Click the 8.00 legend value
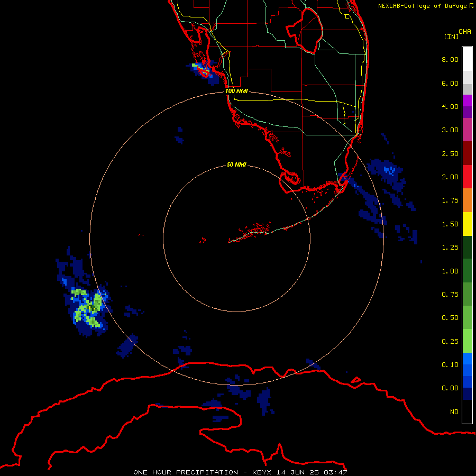The width and height of the screenshot is (476, 476). click(x=450, y=59)
